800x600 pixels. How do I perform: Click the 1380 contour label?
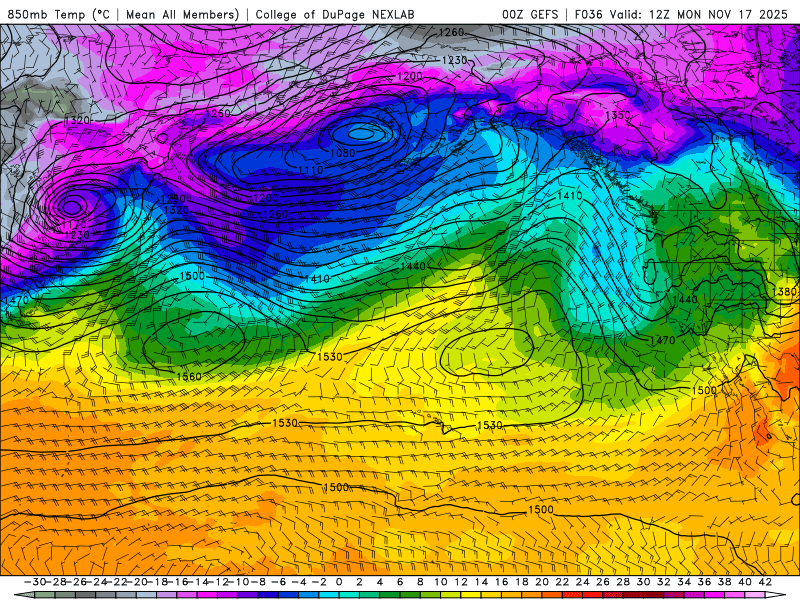[x=785, y=291]
